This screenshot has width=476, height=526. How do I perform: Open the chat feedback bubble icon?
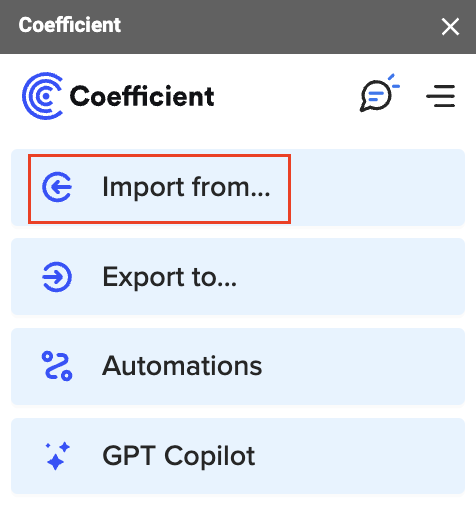click(379, 93)
